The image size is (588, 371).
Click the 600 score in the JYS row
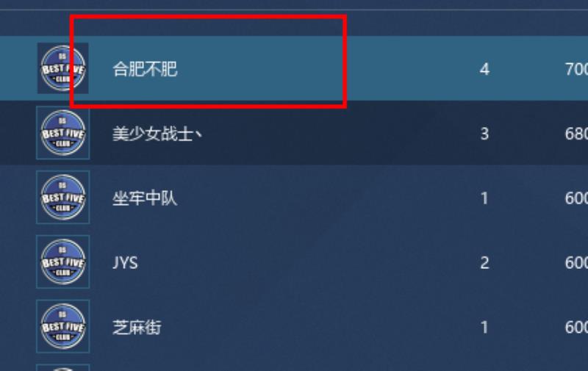(x=576, y=263)
